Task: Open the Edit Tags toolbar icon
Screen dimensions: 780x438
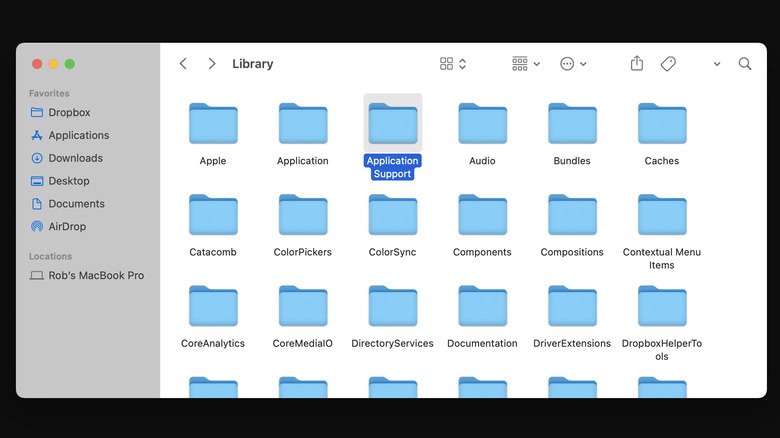Action: click(x=668, y=63)
